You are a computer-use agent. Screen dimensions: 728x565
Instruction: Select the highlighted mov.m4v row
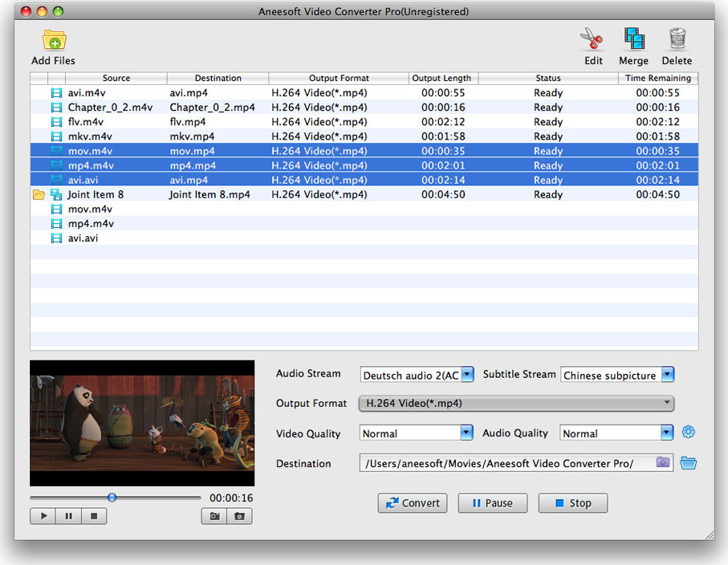click(364, 151)
